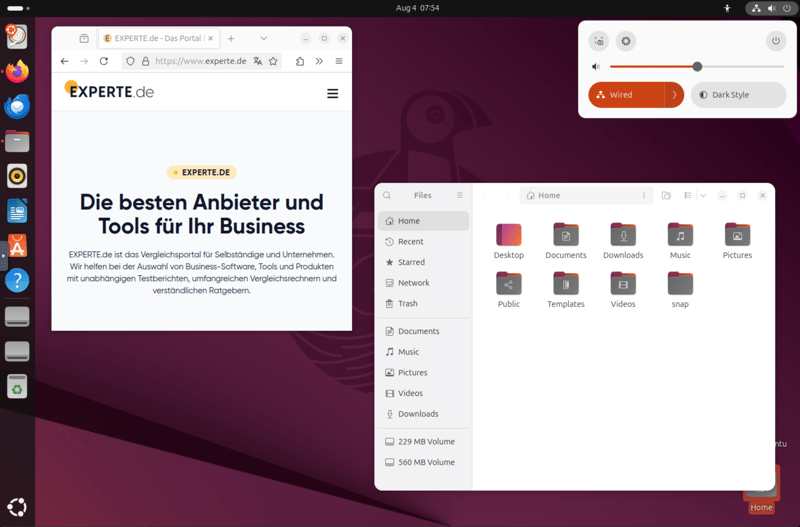Expand the Wired network options arrow
Screen dimensions: 800x527
coord(675,95)
